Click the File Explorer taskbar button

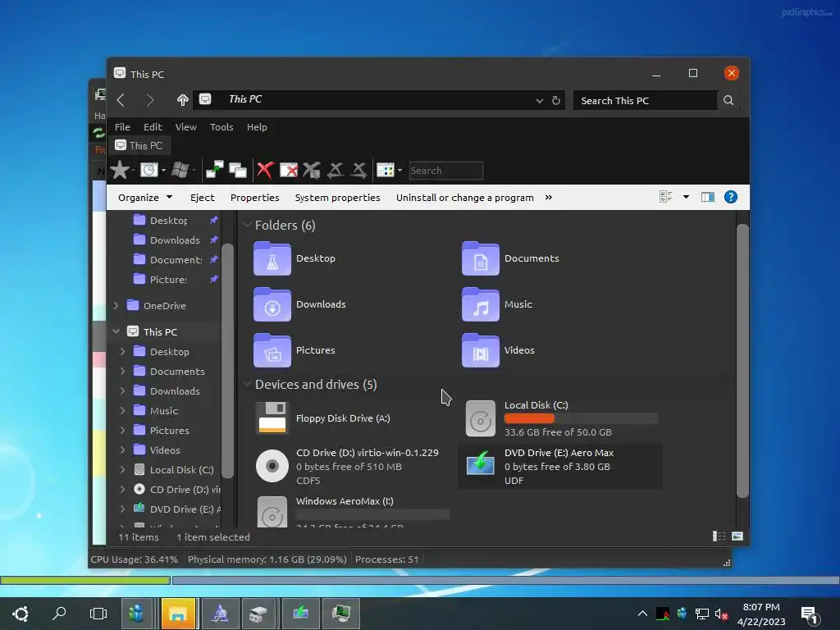point(178,614)
